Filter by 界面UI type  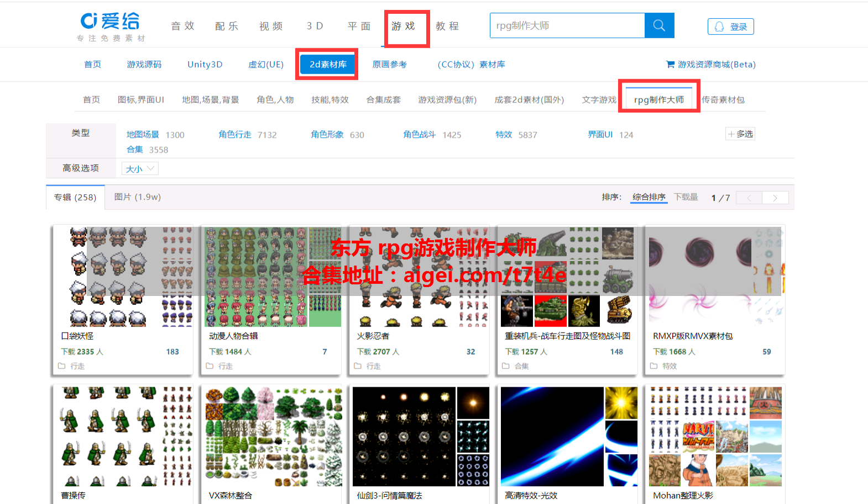click(x=600, y=134)
